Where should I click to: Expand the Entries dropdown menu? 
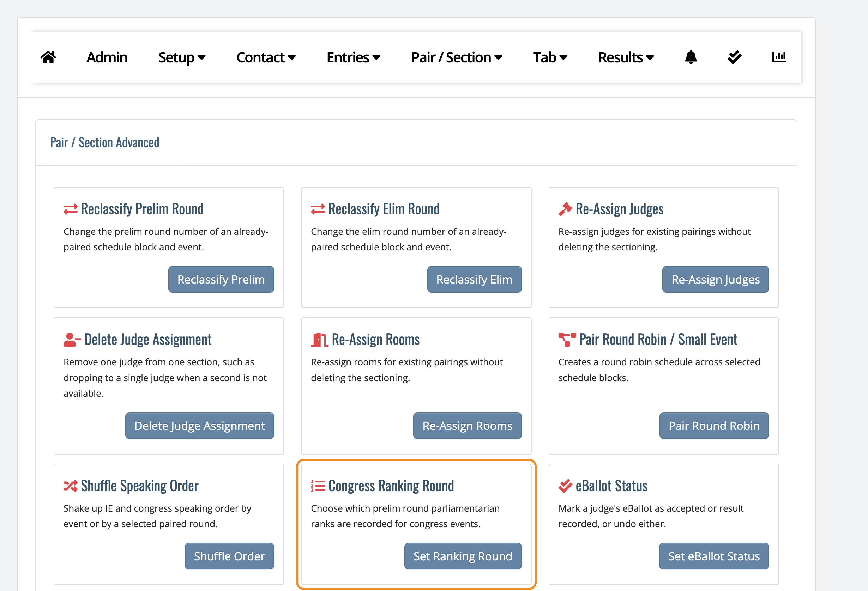[x=353, y=57]
